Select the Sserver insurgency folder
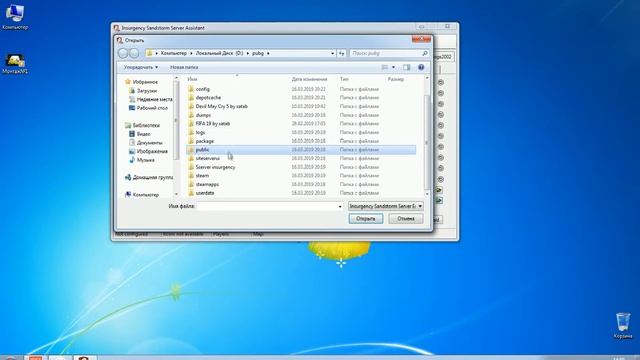The image size is (640, 360). (x=215, y=167)
